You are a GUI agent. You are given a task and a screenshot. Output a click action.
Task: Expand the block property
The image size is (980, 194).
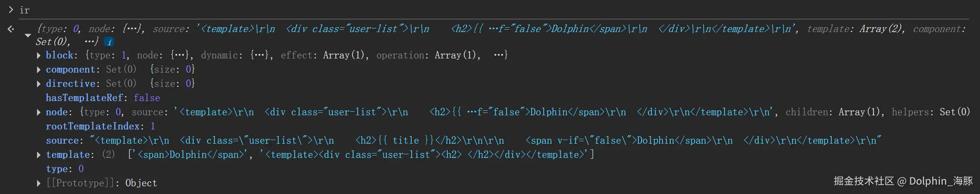coord(38,55)
